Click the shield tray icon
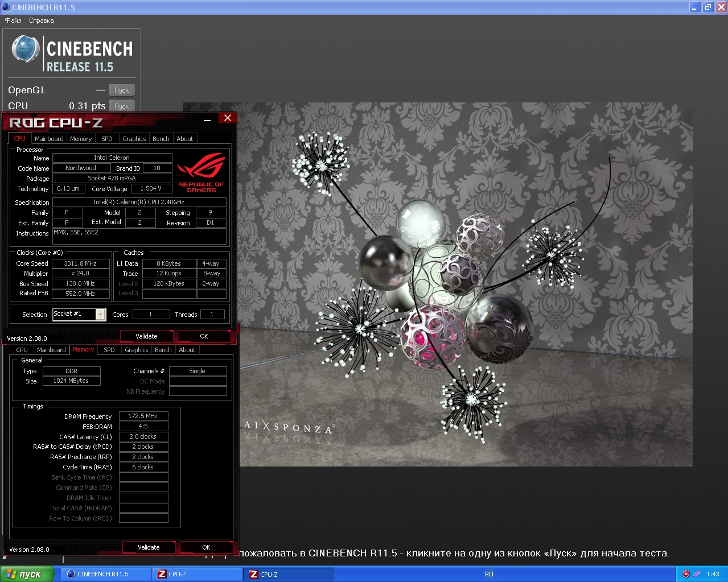This screenshot has height=582, width=728. click(686, 574)
